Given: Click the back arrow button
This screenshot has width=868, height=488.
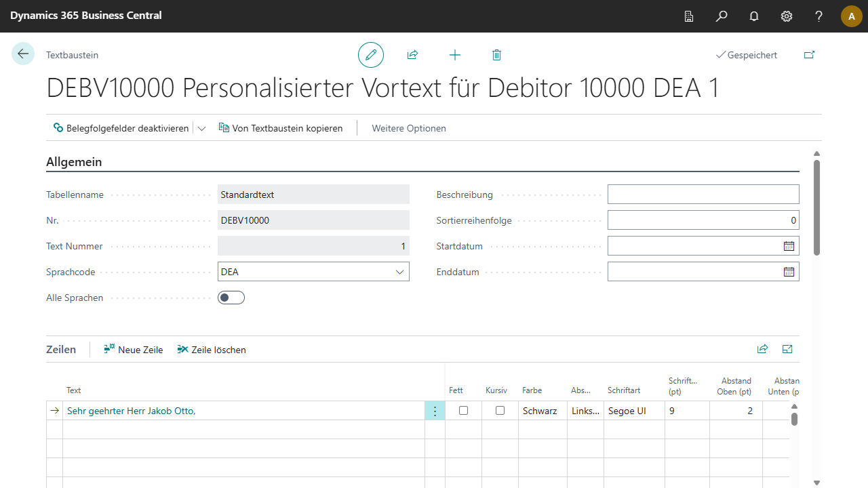Looking at the screenshot, I should pos(23,54).
